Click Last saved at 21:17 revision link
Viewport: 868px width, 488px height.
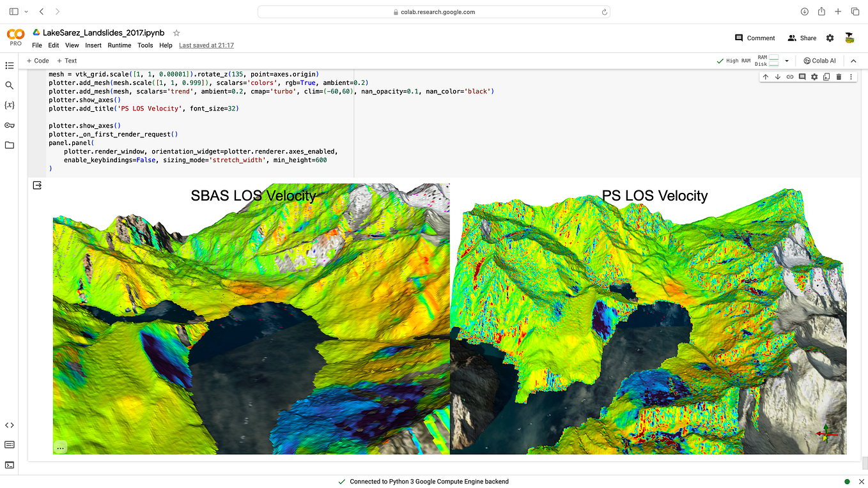pos(206,45)
